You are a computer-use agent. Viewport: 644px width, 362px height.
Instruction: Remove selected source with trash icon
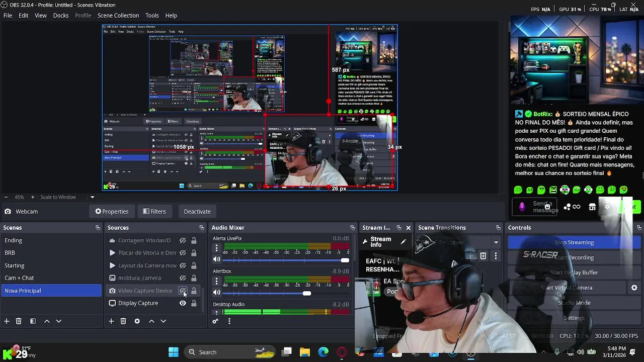pos(123,321)
